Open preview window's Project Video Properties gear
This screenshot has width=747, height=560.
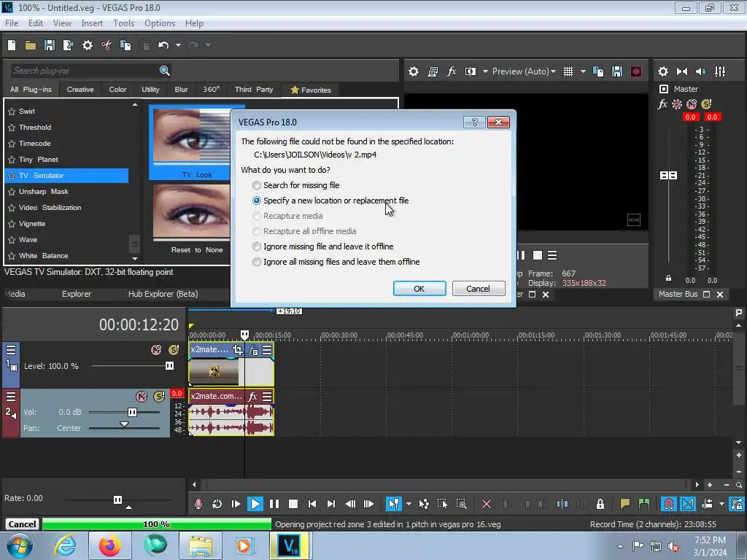(x=414, y=71)
